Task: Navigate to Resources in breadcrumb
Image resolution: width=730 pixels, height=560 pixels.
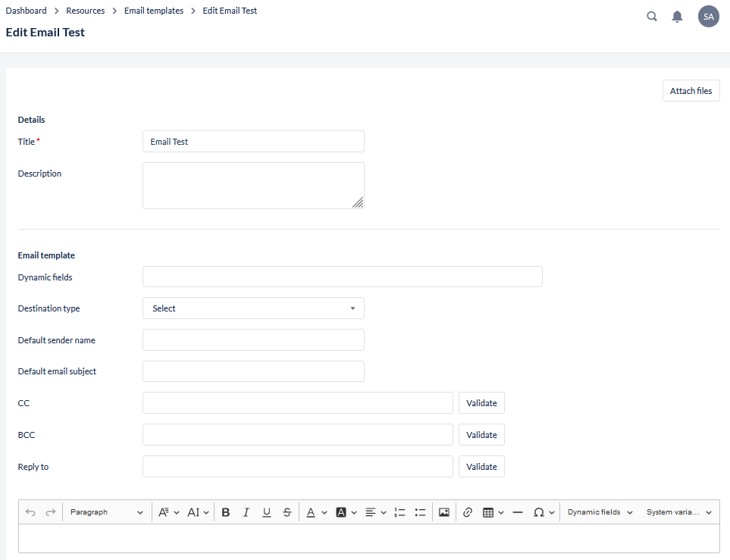Action: (86, 11)
